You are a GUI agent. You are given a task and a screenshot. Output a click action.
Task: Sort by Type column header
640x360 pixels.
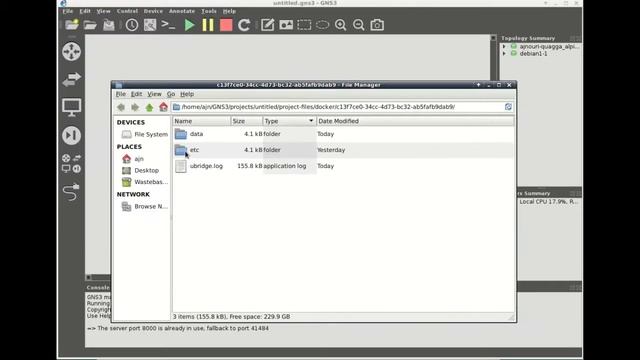click(289, 121)
